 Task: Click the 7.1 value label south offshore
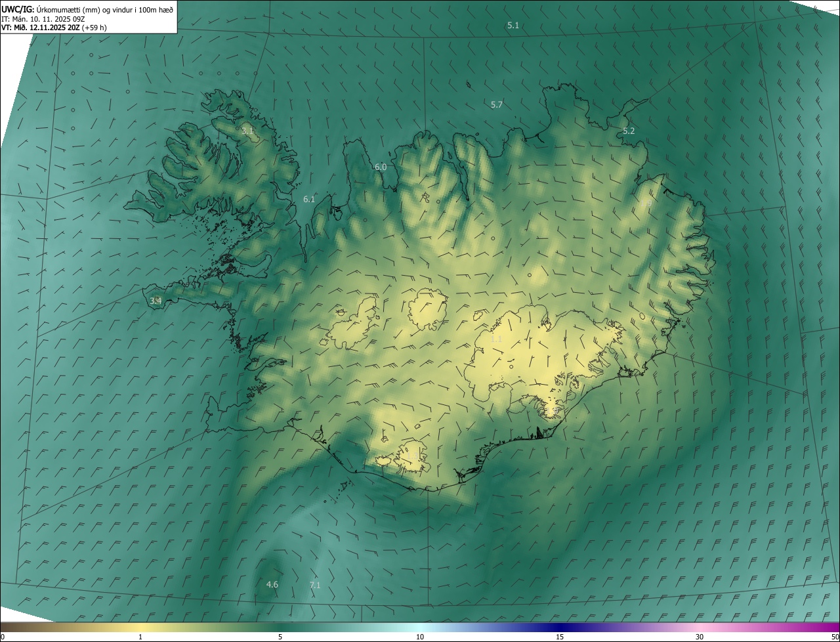pyautogui.click(x=315, y=585)
